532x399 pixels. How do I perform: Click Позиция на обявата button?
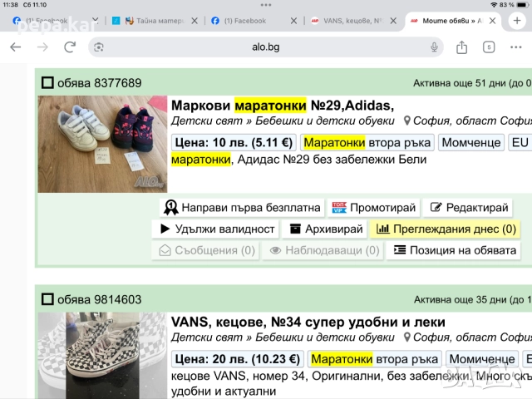(x=454, y=250)
